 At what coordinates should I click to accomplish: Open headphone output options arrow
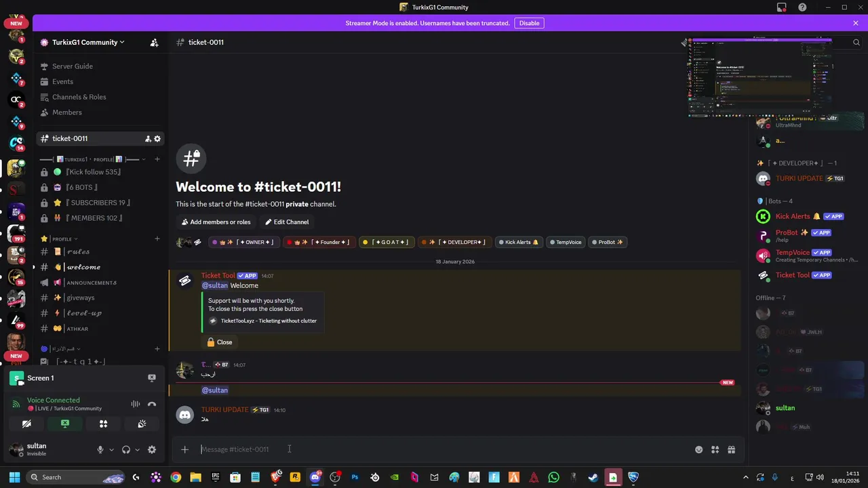click(x=137, y=449)
